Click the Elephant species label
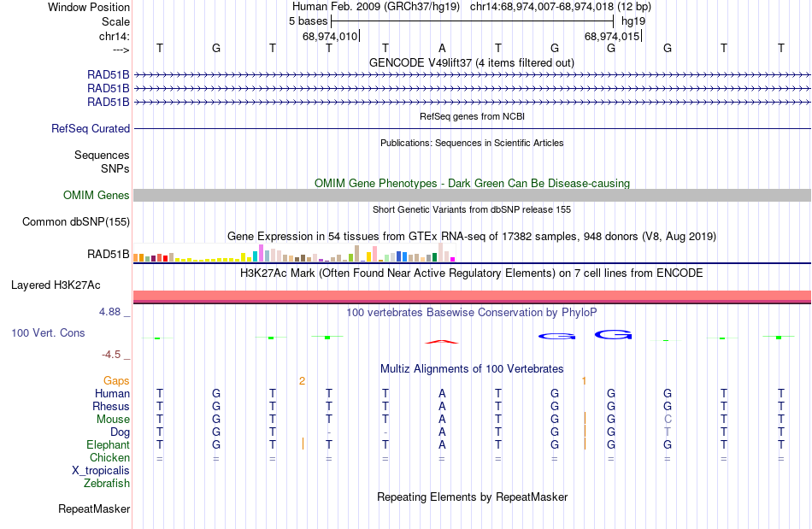 click(108, 444)
